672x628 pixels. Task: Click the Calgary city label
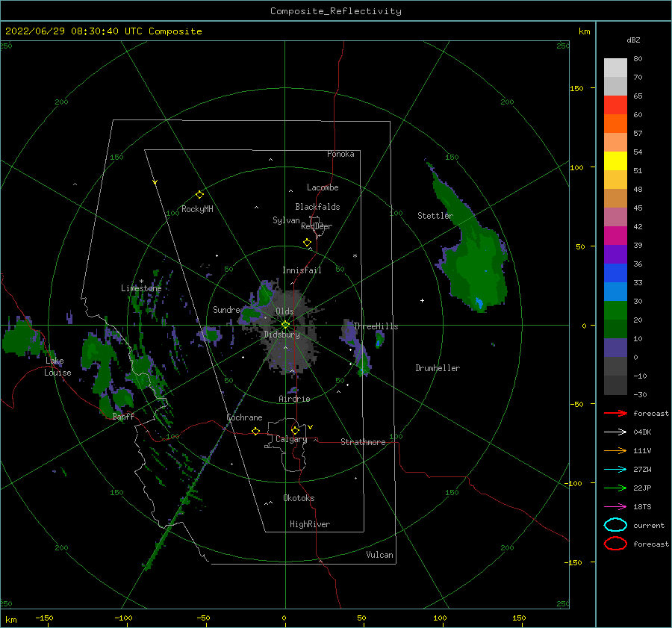[x=291, y=439]
